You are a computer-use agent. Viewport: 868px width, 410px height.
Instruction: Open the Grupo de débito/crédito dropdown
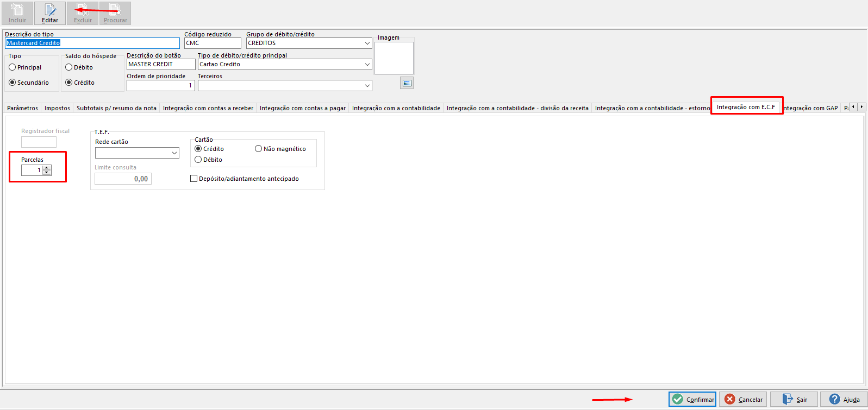click(x=367, y=43)
